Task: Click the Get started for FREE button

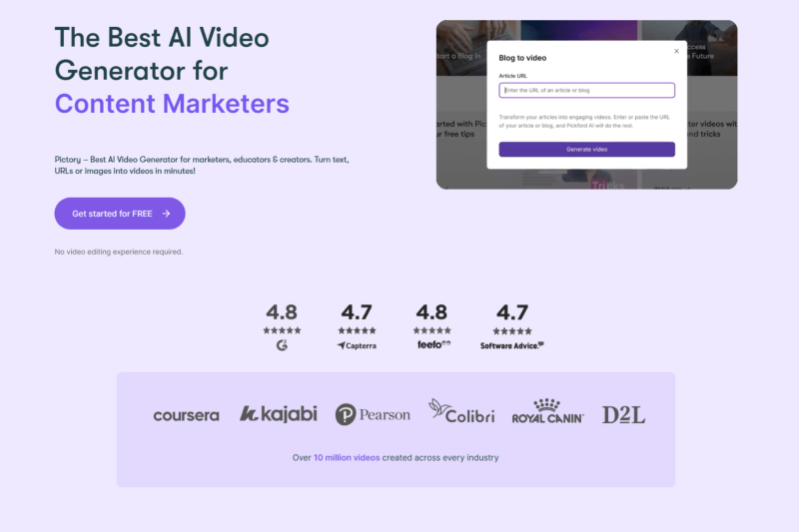Action: point(120,214)
